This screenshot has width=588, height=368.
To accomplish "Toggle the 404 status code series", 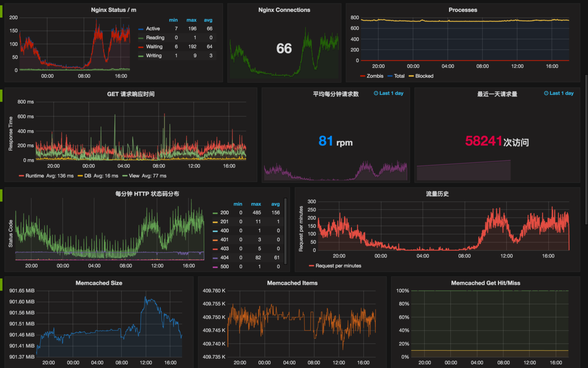I will tap(224, 258).
